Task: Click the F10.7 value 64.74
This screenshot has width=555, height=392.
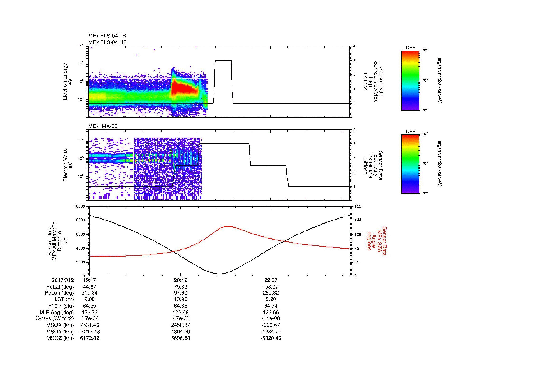Action: [271, 306]
